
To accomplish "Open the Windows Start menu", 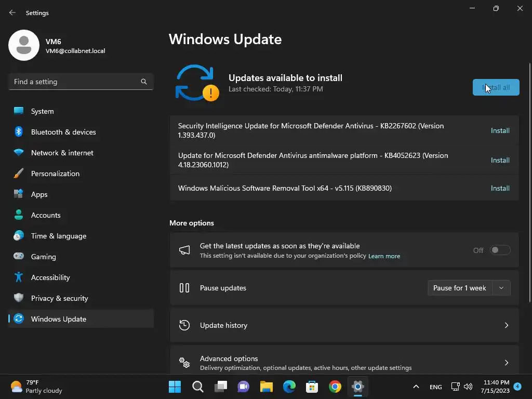I will point(175,387).
